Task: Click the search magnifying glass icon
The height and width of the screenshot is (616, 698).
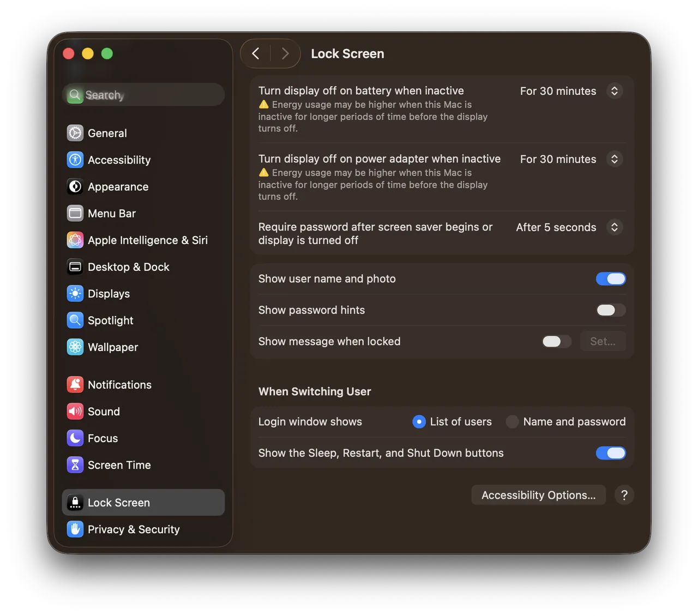Action: pyautogui.click(x=75, y=95)
